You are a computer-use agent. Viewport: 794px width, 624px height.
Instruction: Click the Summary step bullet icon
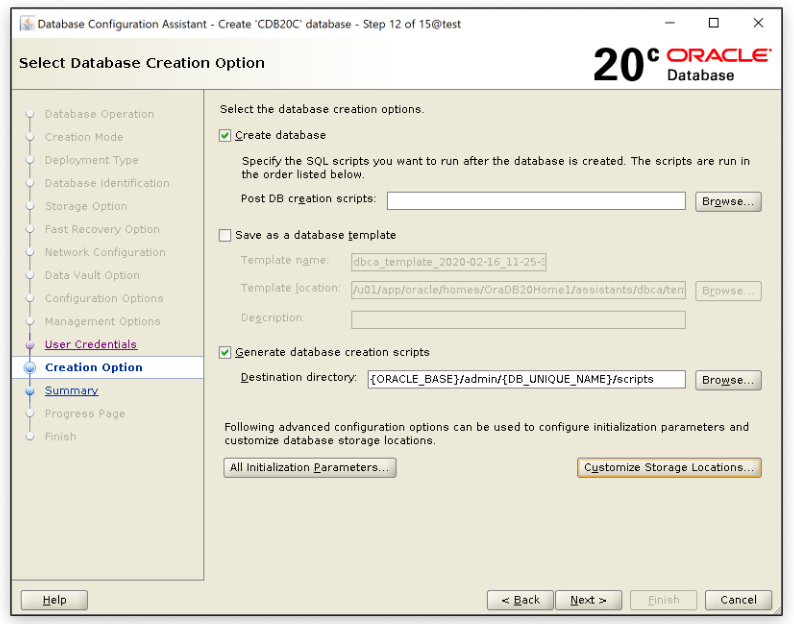click(x=30, y=391)
